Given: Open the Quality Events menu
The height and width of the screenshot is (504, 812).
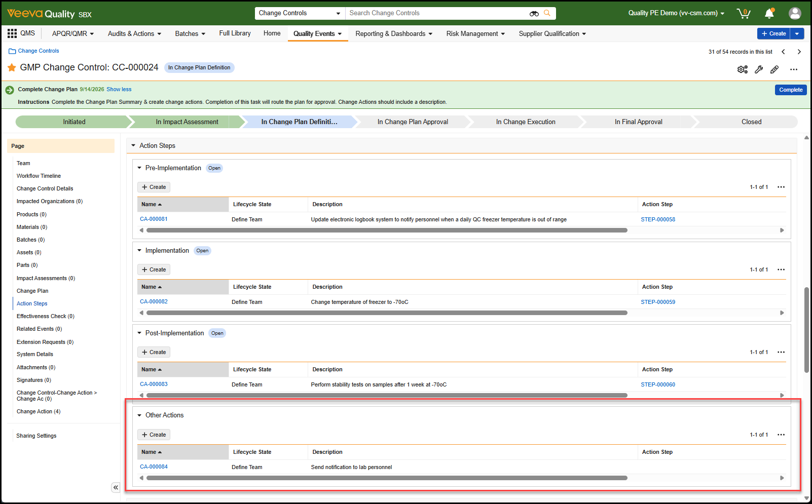Looking at the screenshot, I should point(317,34).
